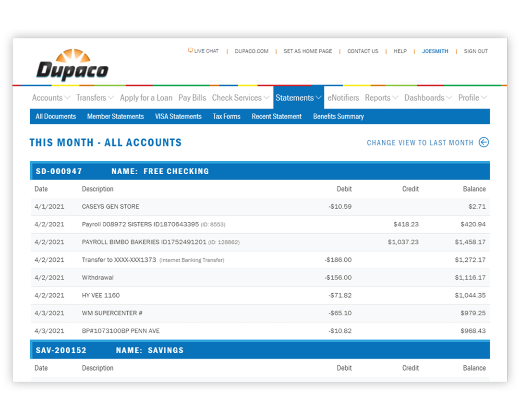Click the $1,458.17 balance
The image size is (520, 420).
point(470,242)
